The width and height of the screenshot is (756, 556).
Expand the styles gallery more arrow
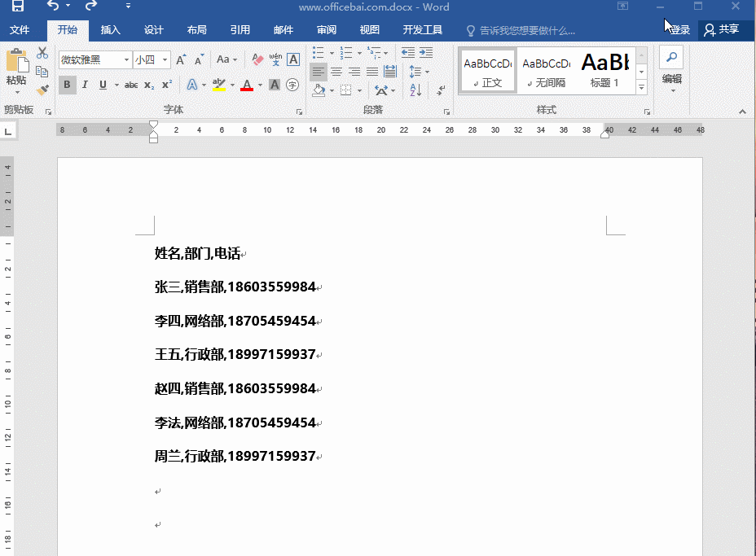(x=642, y=88)
